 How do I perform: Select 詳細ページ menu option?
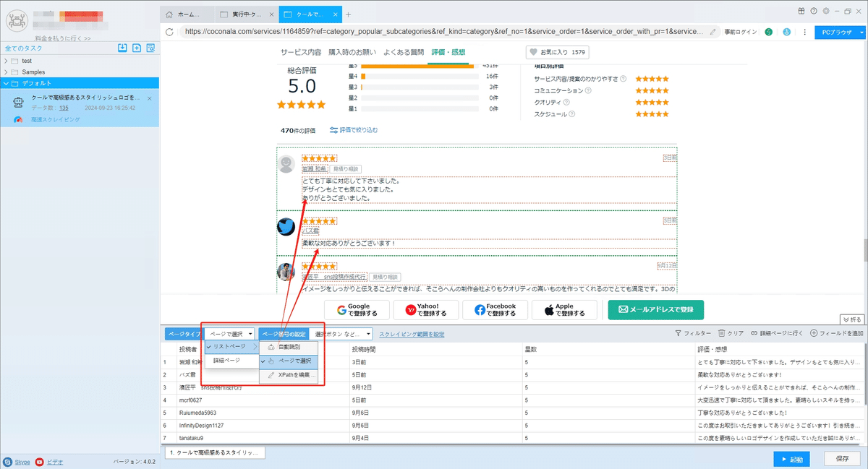[x=231, y=361]
